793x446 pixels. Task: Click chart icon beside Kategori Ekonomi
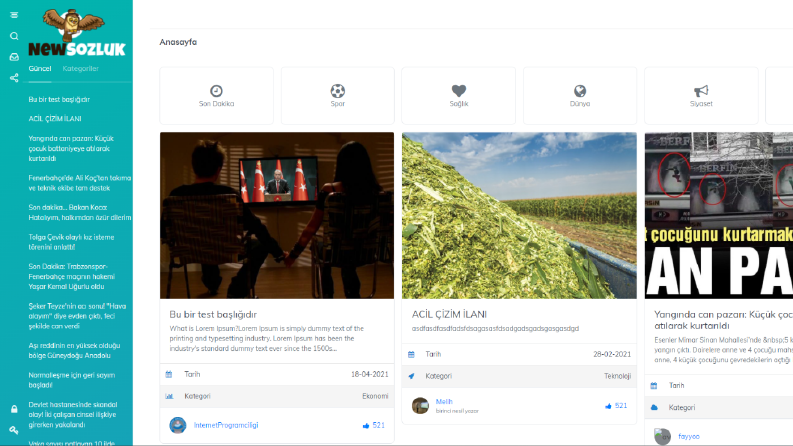(x=169, y=396)
